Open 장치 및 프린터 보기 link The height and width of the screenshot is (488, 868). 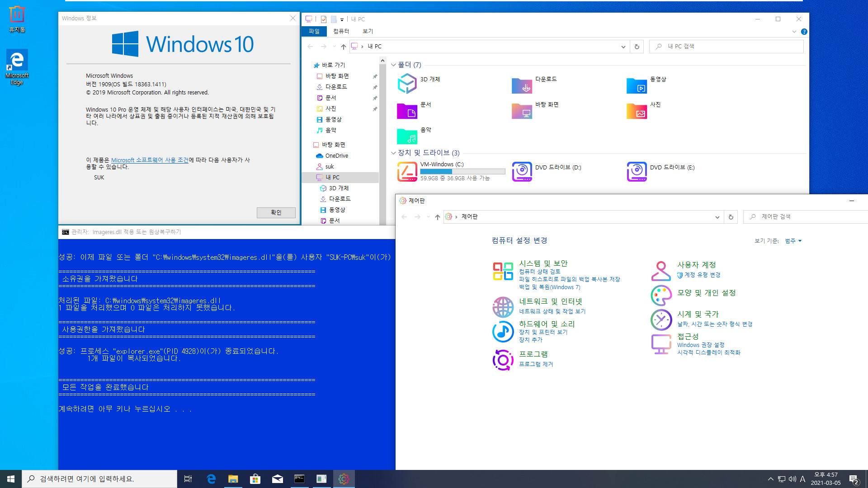point(543,332)
